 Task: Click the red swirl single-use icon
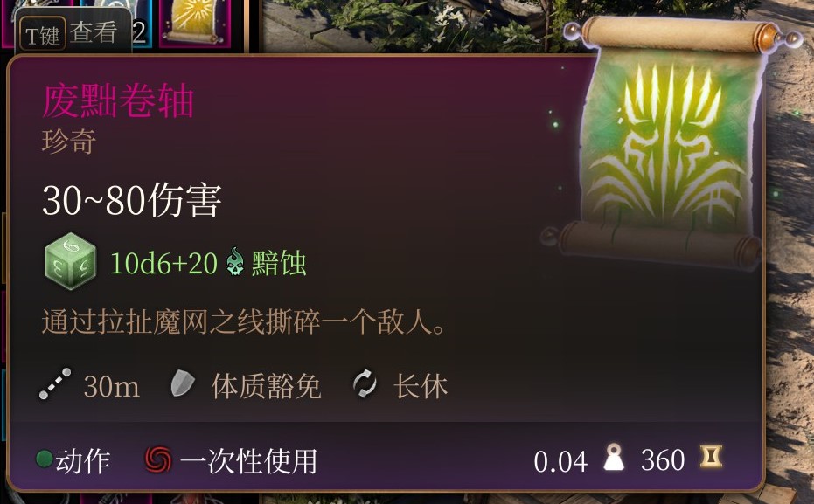point(157,459)
